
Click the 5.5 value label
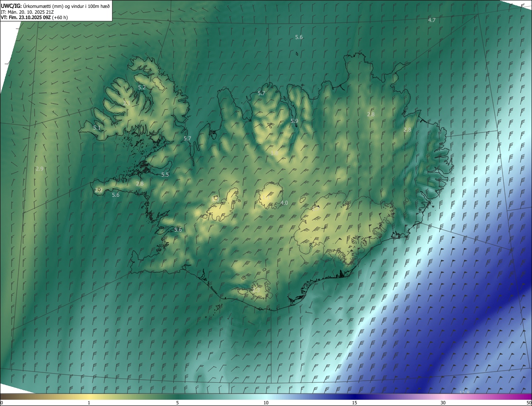(165, 175)
